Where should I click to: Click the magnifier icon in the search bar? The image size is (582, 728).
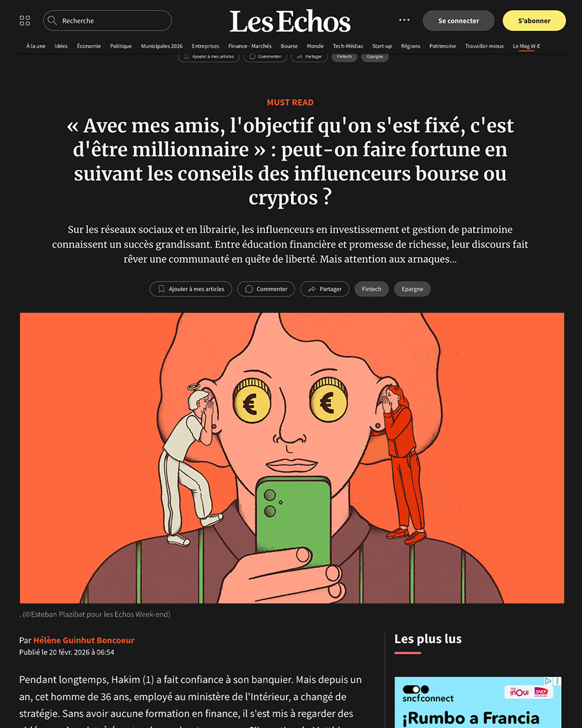(52, 20)
